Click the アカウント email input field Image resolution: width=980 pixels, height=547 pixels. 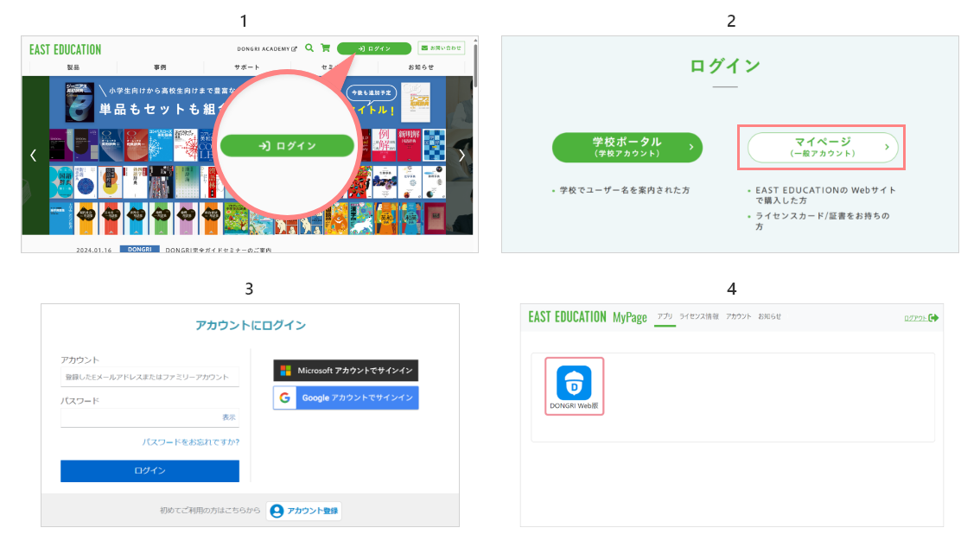click(150, 377)
